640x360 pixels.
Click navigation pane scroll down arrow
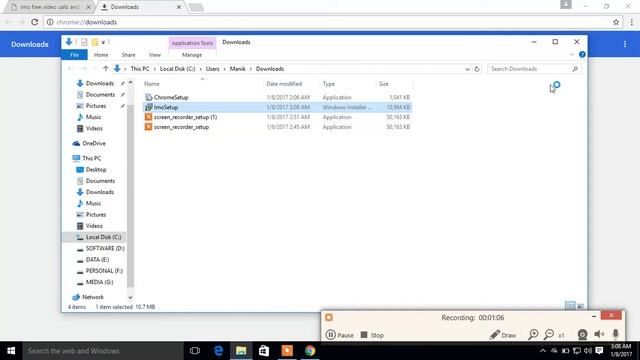pos(130,298)
